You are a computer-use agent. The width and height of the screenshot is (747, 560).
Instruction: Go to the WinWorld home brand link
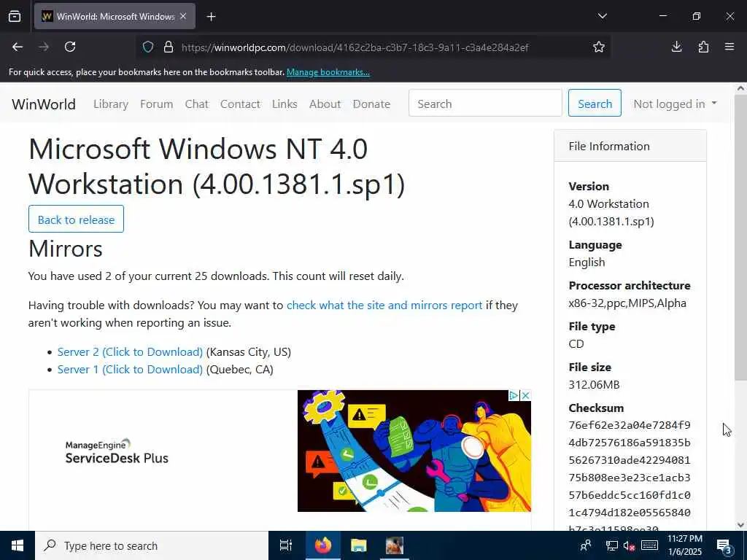[43, 104]
